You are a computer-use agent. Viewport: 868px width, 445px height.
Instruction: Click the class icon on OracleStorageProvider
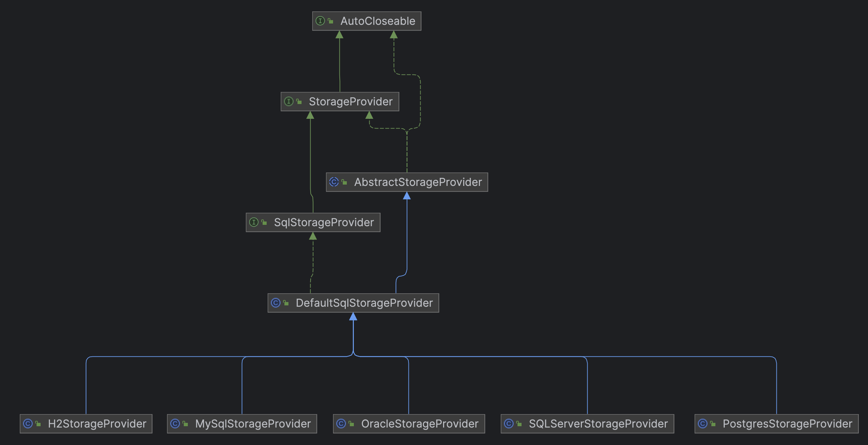pos(341,424)
